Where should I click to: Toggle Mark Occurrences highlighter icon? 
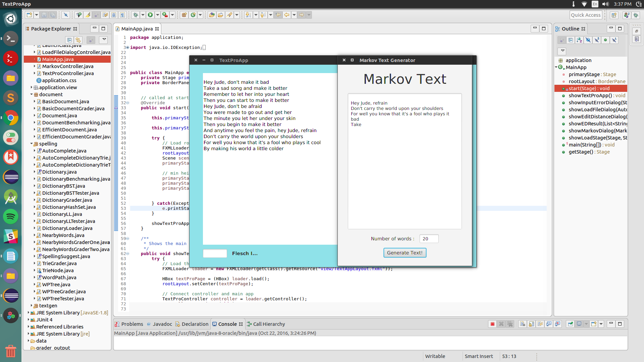click(88, 15)
